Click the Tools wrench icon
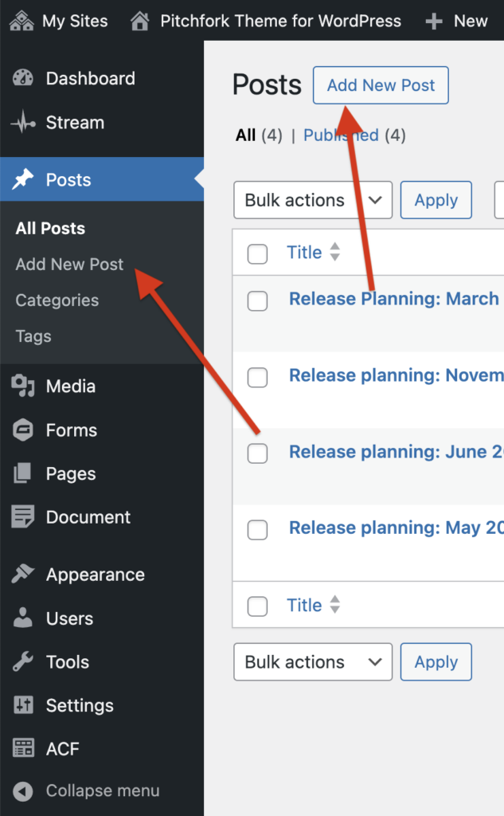Viewport: 504px width, 816px height. [x=23, y=661]
